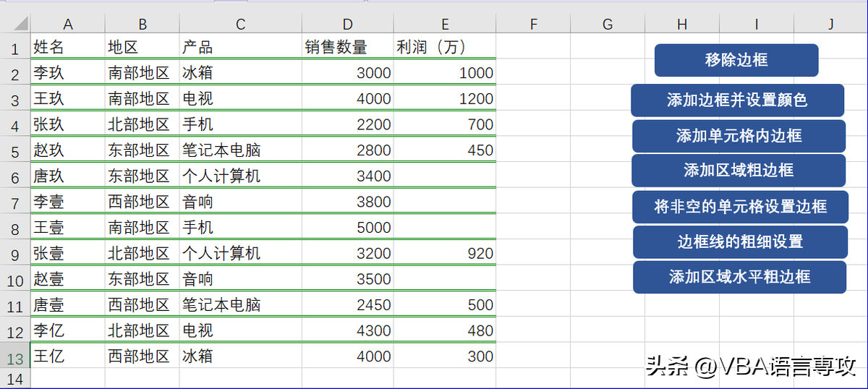This screenshot has height=389, width=868.
Task: Select row 13 header
Action: pyautogui.click(x=14, y=356)
